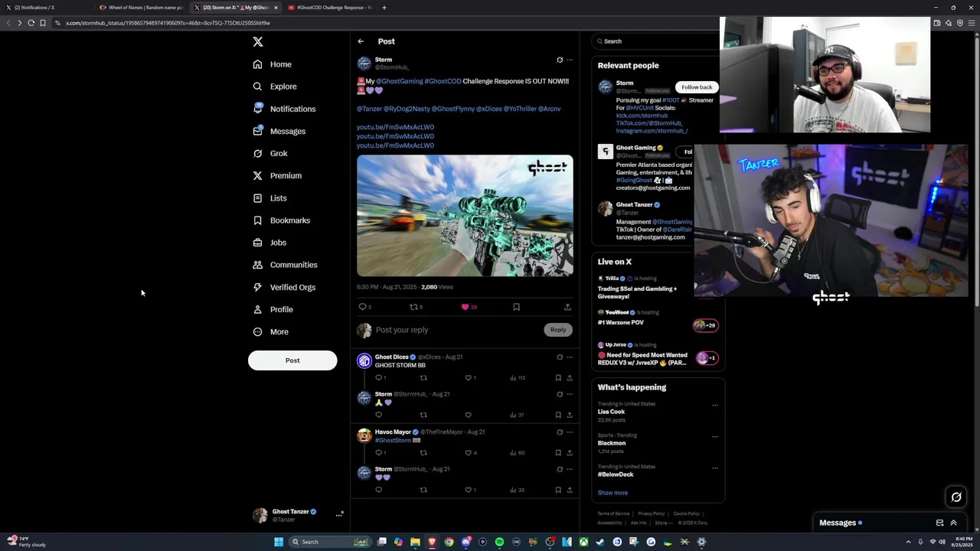
Task: Open three-dot menu on Ghost Dices reply
Action: [569, 357]
